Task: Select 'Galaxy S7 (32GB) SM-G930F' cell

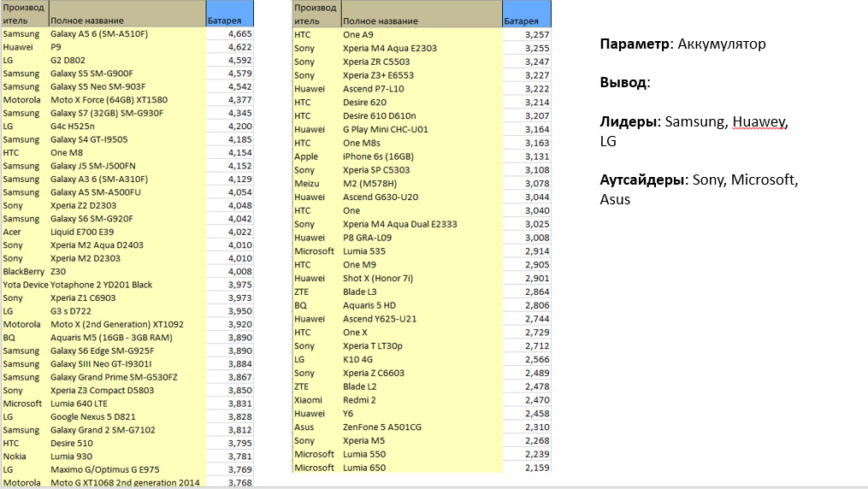Action: pyautogui.click(x=127, y=114)
